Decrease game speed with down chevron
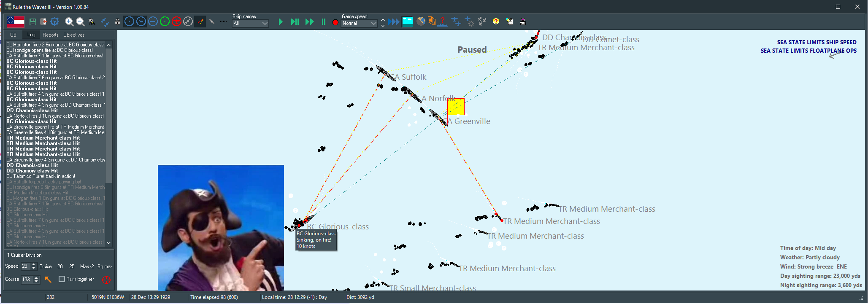 pyautogui.click(x=383, y=26)
